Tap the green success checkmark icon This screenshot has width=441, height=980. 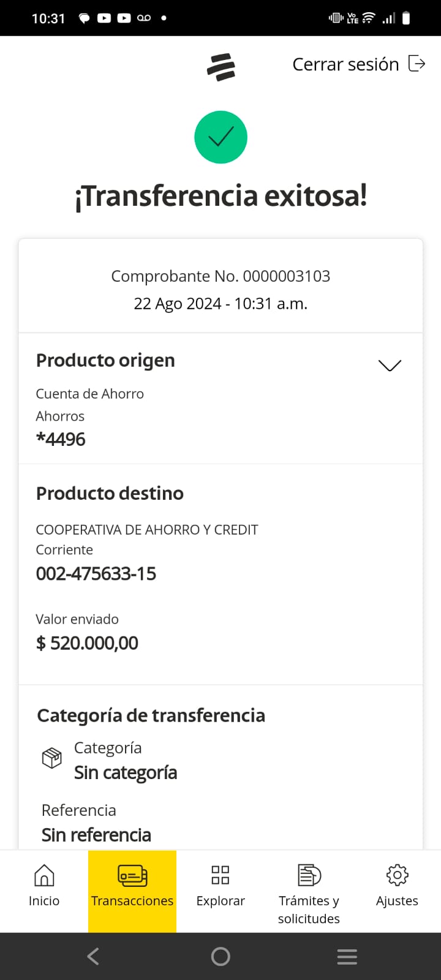coord(221,137)
